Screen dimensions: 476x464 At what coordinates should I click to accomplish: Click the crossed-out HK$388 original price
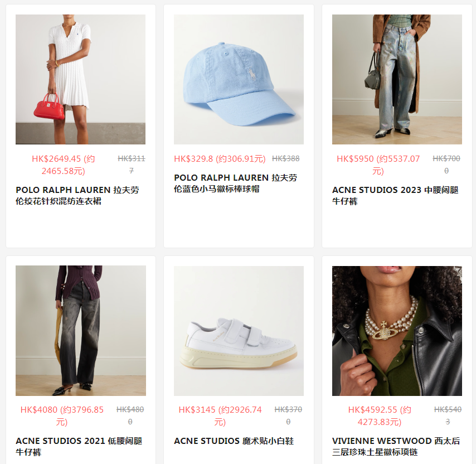(x=286, y=158)
